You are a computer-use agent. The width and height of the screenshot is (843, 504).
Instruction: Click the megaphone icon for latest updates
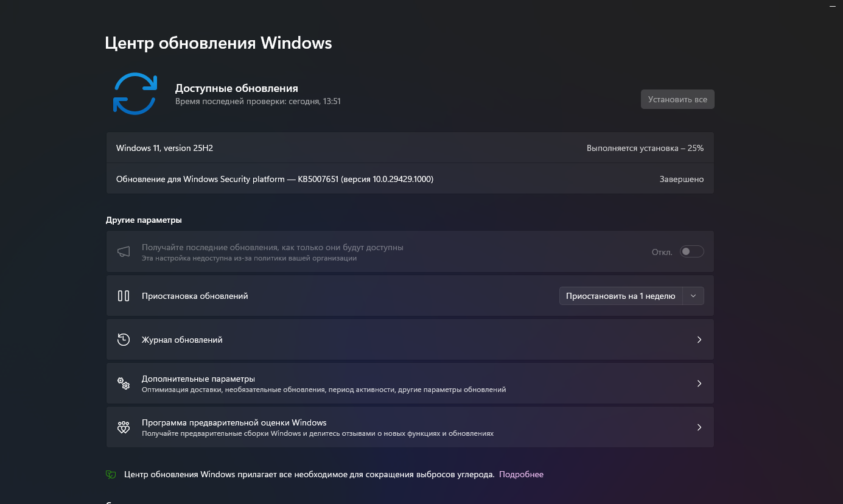pyautogui.click(x=124, y=252)
